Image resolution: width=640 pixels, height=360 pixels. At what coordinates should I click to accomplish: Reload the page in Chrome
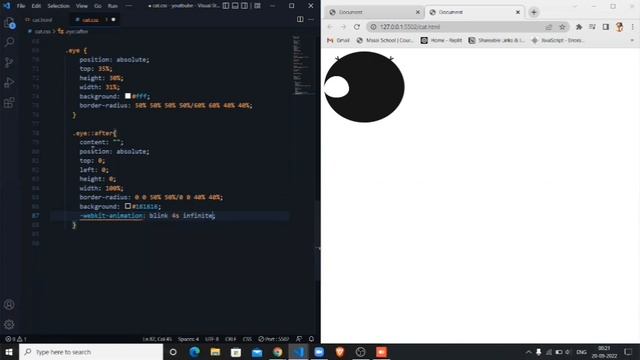coord(357,27)
